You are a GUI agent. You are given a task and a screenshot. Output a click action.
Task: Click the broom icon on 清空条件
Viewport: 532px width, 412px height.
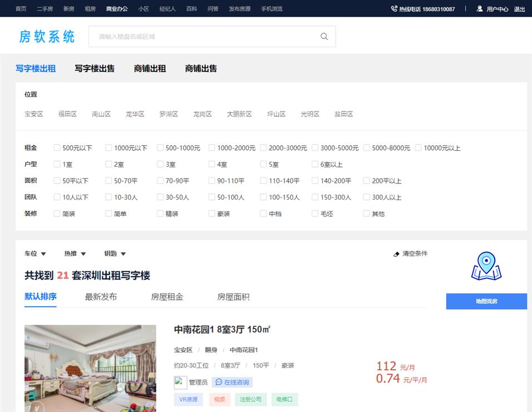pyautogui.click(x=396, y=254)
